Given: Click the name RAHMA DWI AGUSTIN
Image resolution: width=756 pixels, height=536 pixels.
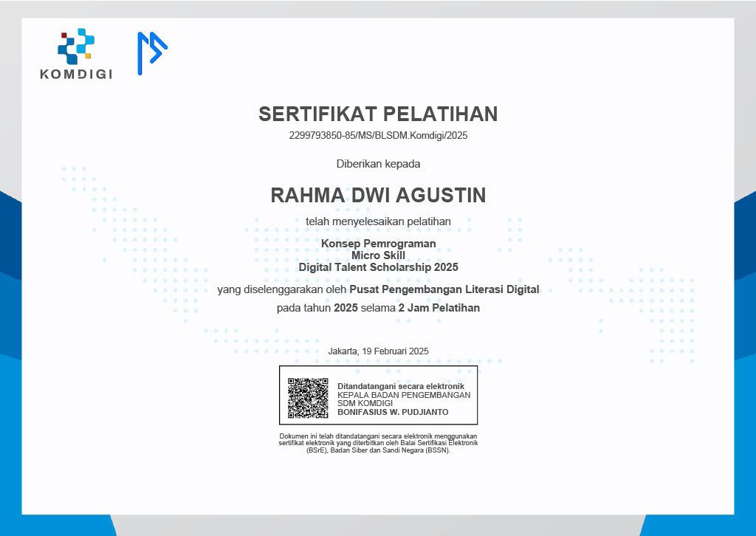Looking at the screenshot, I should pos(377,195).
